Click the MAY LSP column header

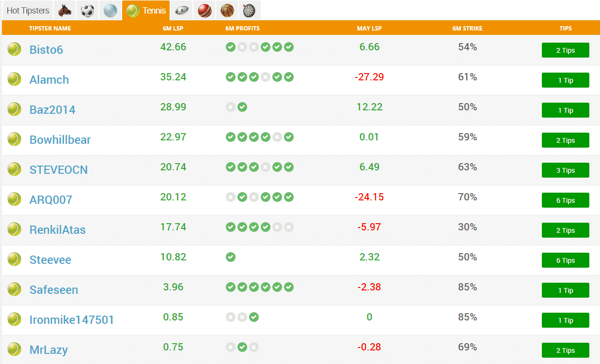369,29
